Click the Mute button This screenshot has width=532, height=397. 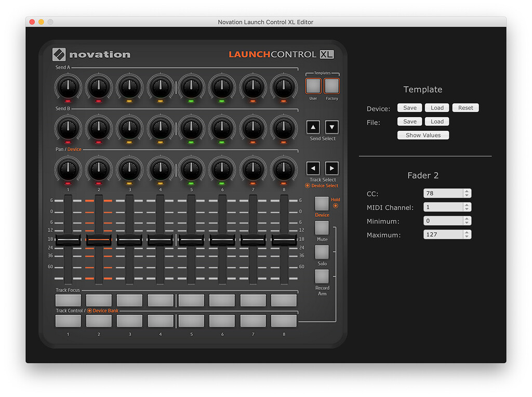(321, 228)
